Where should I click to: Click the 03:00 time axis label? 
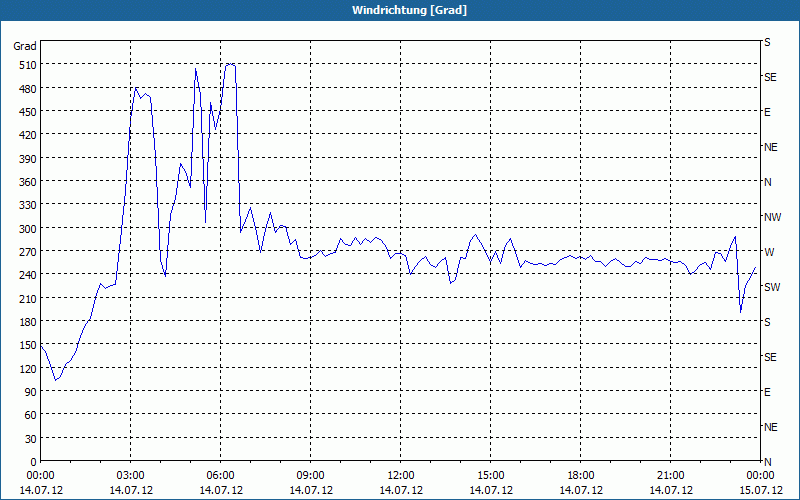tap(131, 476)
